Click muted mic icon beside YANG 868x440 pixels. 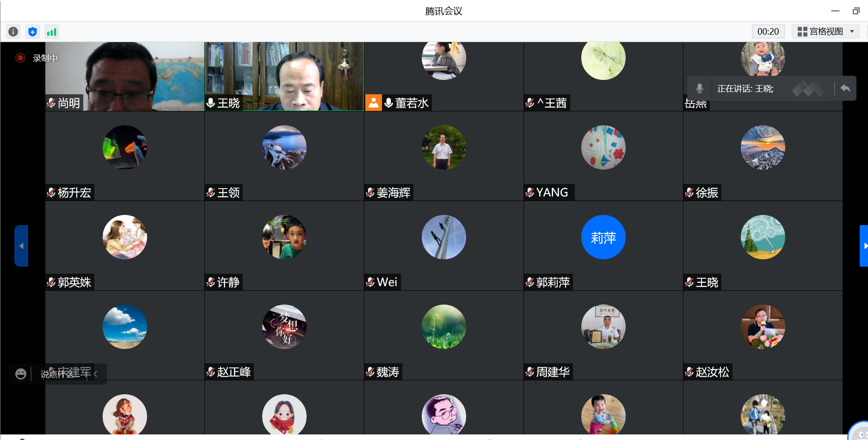(x=530, y=193)
